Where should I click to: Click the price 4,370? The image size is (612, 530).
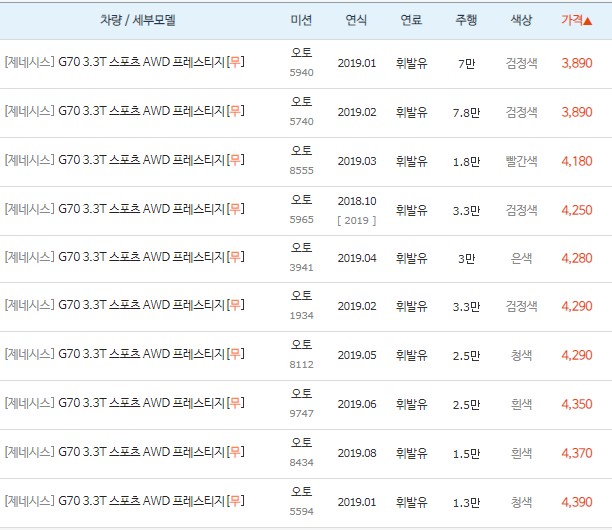(x=576, y=453)
